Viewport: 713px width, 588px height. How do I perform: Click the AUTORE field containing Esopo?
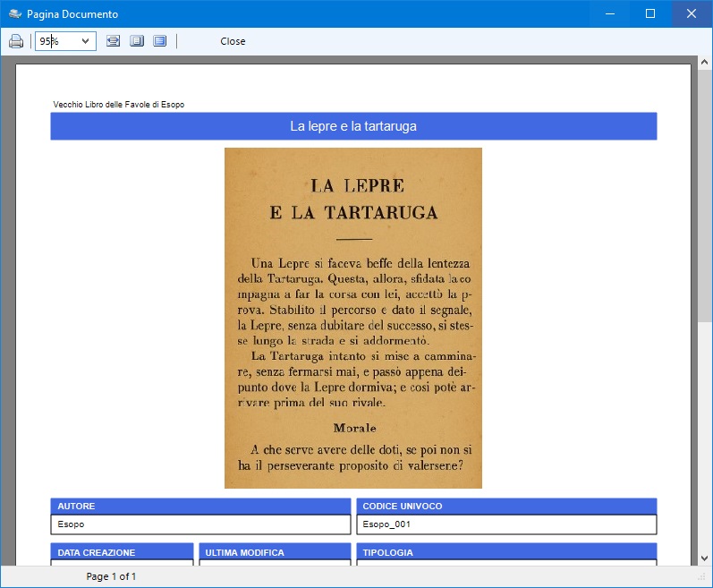pyautogui.click(x=200, y=524)
